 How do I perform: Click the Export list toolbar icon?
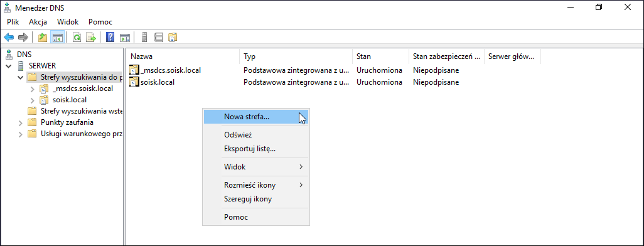[91, 38]
